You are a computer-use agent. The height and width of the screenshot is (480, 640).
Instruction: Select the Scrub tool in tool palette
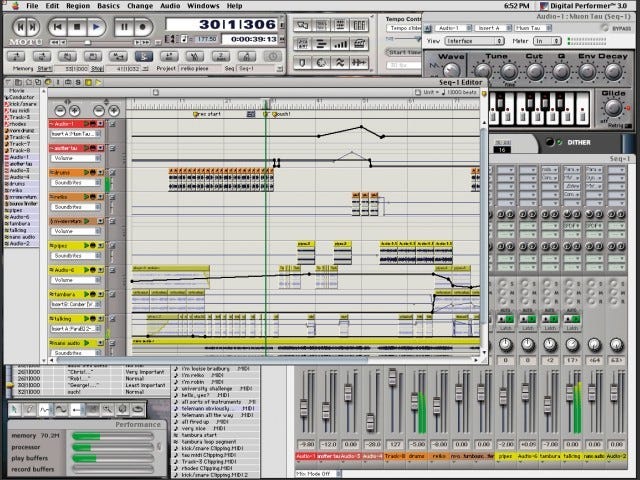click(123, 409)
